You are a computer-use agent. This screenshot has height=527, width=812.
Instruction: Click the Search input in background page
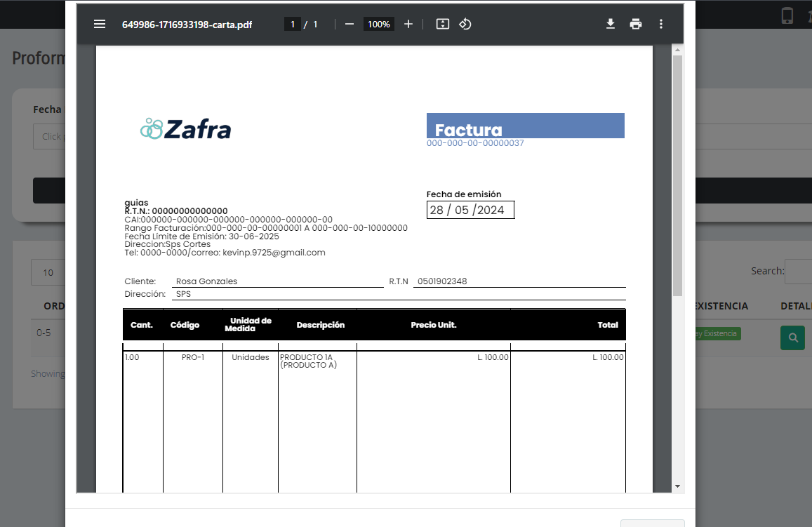click(798, 272)
